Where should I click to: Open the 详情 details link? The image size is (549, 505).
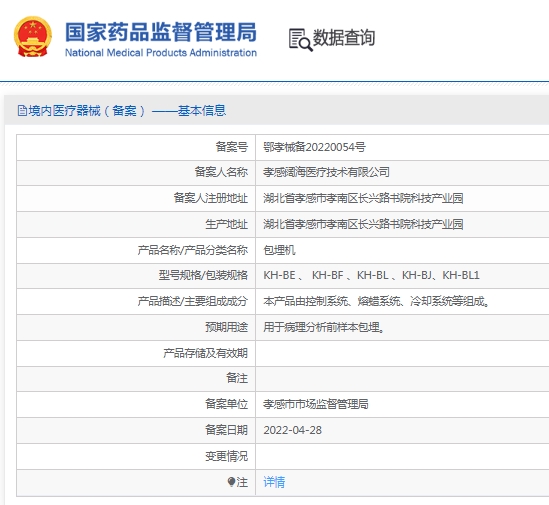pos(274,482)
